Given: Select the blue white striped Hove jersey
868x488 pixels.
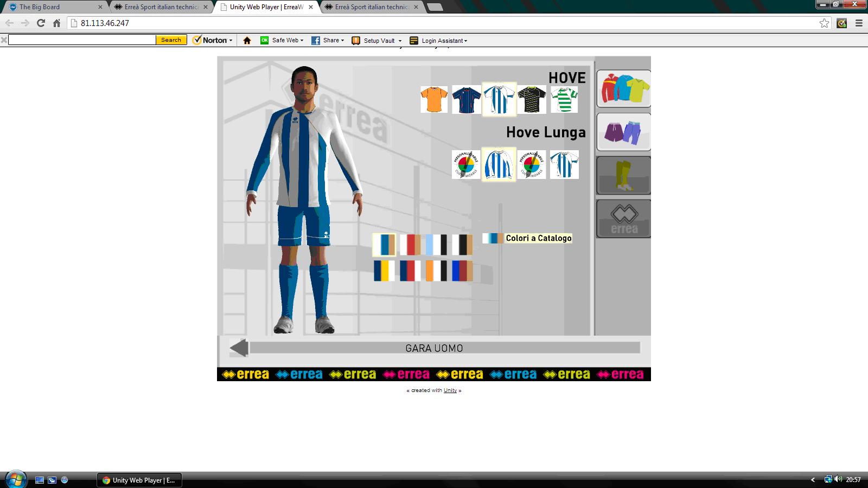Looking at the screenshot, I should click(x=499, y=99).
